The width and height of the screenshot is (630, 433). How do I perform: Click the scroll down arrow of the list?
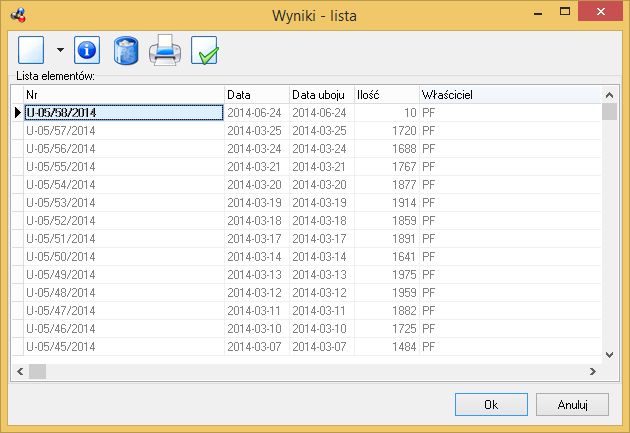coord(610,355)
